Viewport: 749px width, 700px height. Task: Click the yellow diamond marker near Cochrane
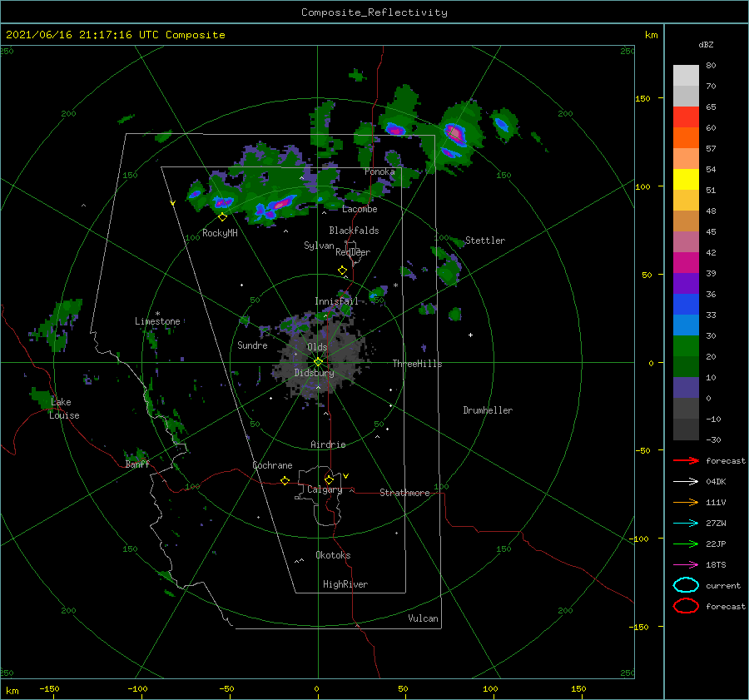click(x=285, y=480)
